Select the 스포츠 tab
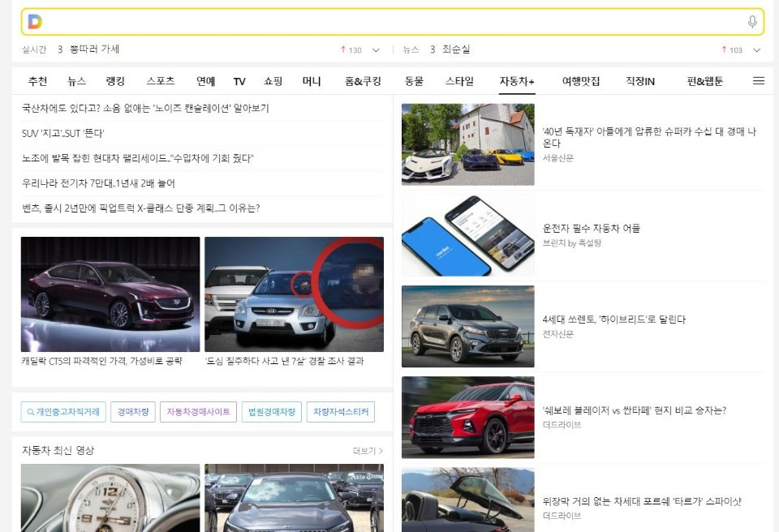Viewport: 779px width, 532px height. tap(161, 81)
